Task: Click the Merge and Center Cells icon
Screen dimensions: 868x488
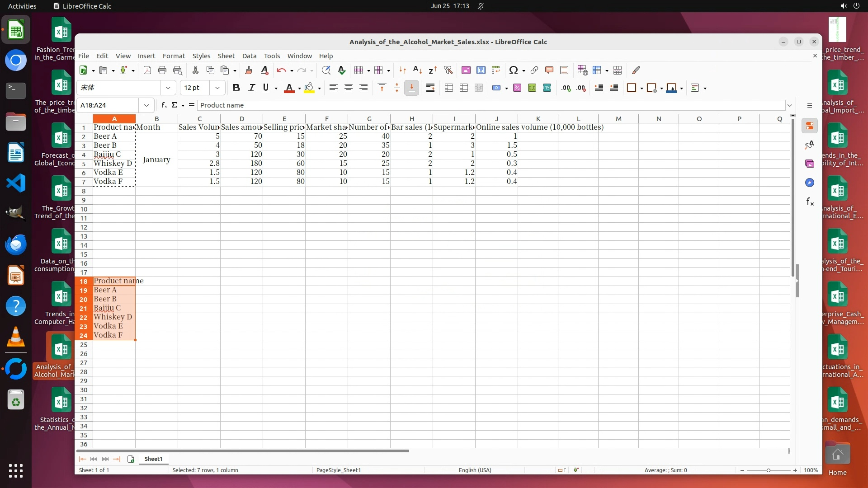Action: (449, 88)
